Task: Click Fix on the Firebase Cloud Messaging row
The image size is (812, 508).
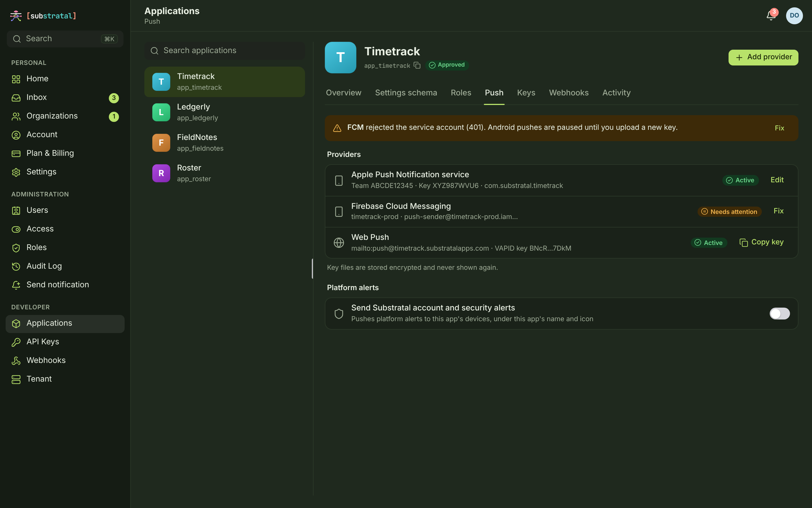Action: 778,211
